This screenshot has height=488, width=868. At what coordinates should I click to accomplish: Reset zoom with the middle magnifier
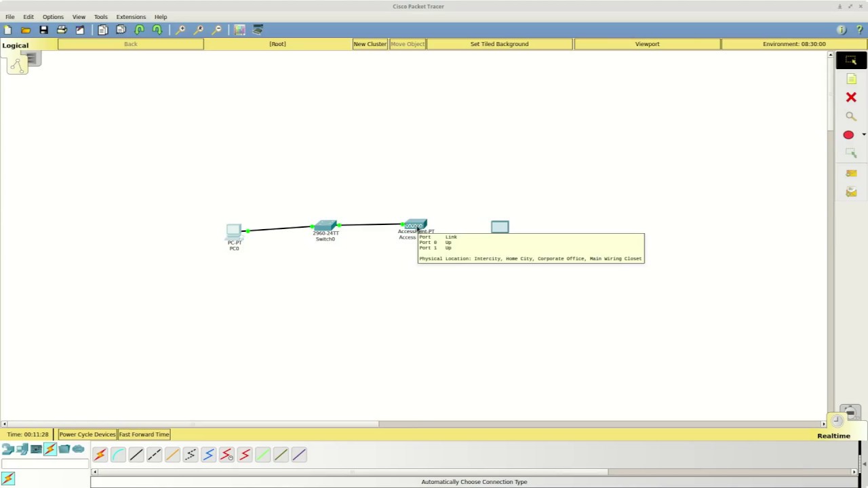coord(199,30)
